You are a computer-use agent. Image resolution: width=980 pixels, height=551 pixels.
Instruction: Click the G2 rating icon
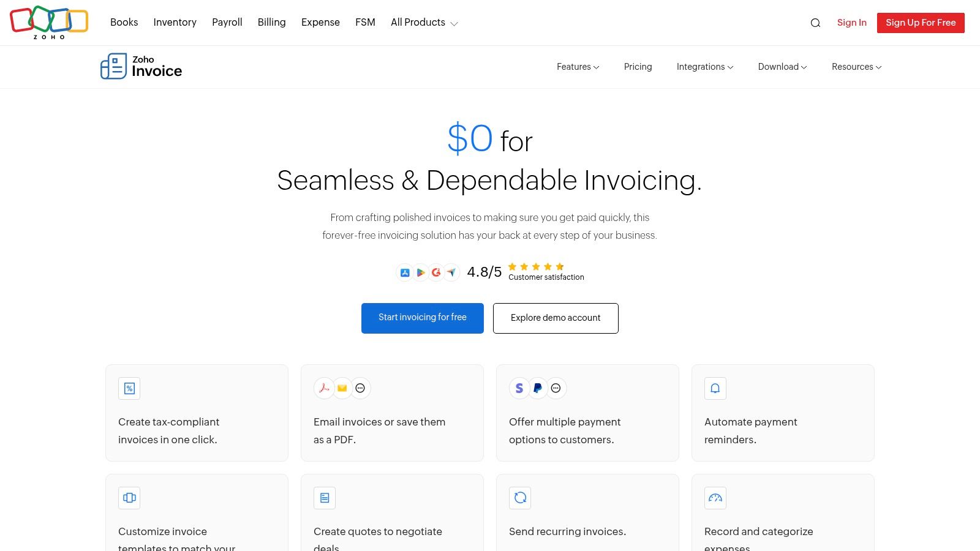pos(436,272)
